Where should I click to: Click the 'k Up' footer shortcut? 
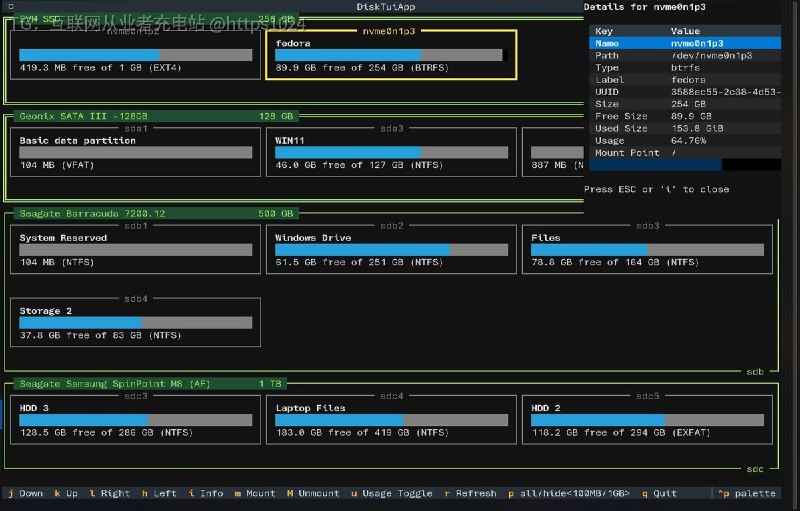[x=66, y=493]
